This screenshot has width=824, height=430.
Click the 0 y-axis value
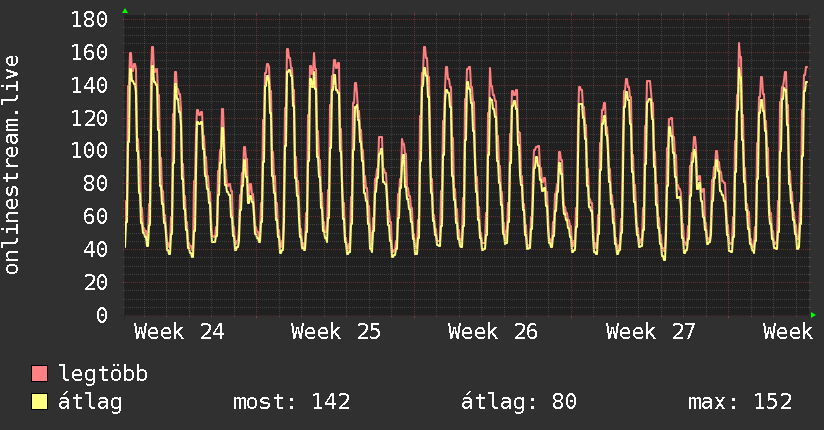point(102,315)
